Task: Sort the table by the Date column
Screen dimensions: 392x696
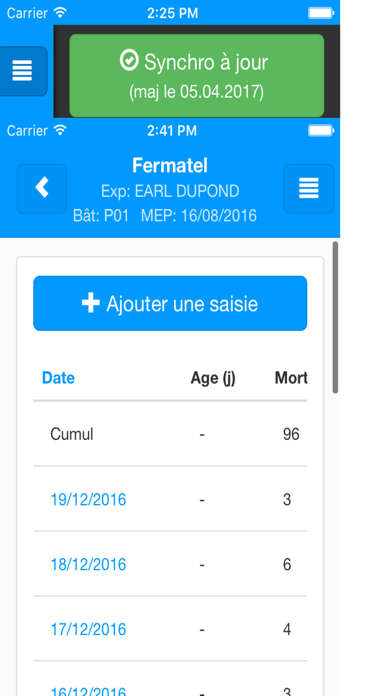Action: (58, 378)
